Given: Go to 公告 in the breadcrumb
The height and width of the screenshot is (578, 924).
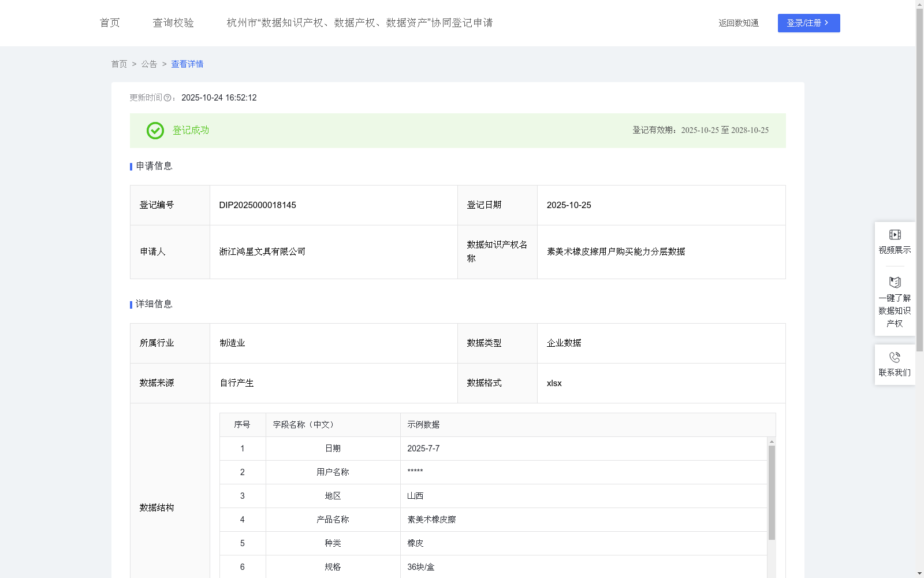Looking at the screenshot, I should click(149, 64).
